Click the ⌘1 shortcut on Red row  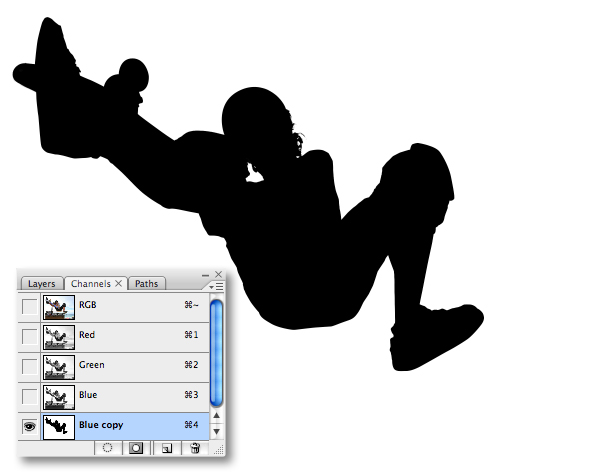pyautogui.click(x=191, y=334)
